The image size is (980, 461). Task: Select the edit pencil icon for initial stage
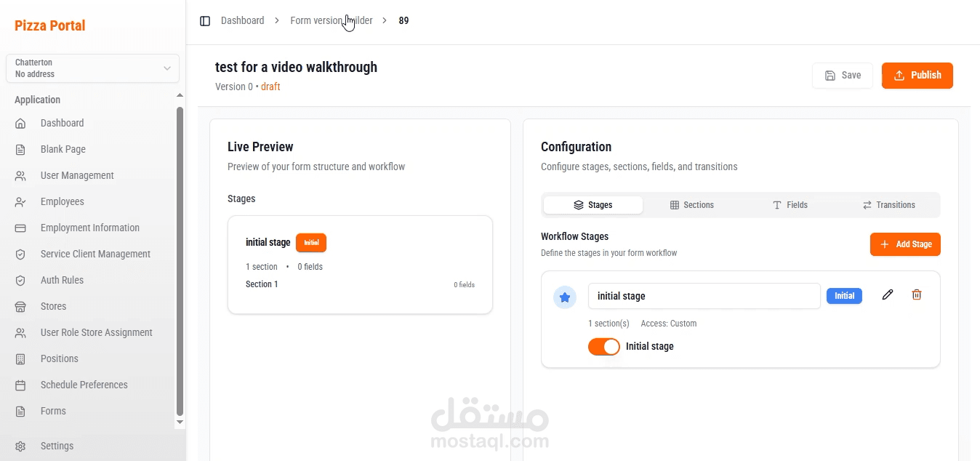click(887, 294)
